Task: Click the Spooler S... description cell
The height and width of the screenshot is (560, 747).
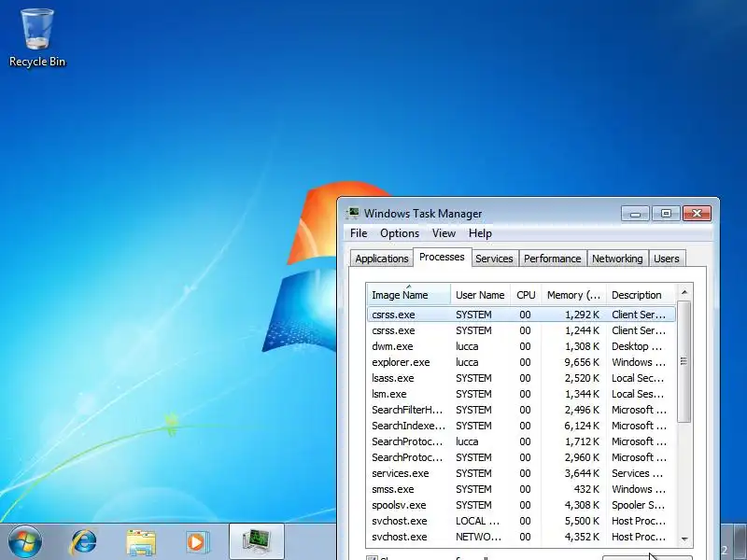Action: click(639, 505)
